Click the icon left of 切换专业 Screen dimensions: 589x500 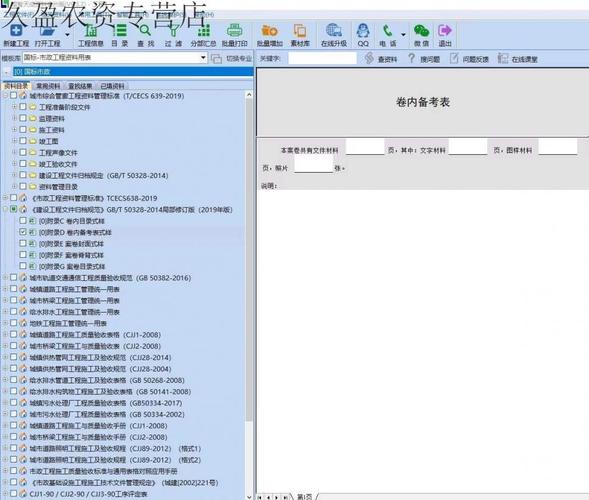pyautogui.click(x=216, y=59)
